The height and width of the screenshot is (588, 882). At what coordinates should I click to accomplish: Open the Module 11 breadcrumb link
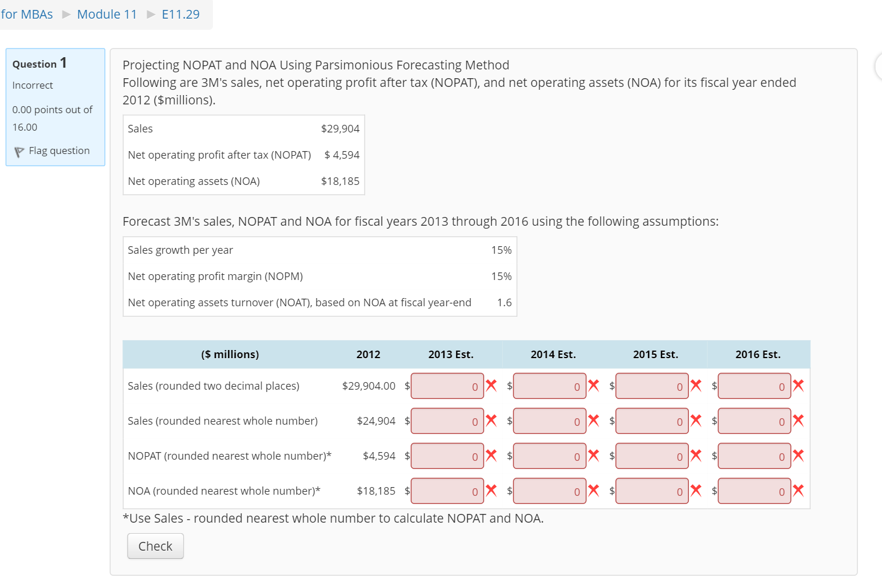pos(107,14)
